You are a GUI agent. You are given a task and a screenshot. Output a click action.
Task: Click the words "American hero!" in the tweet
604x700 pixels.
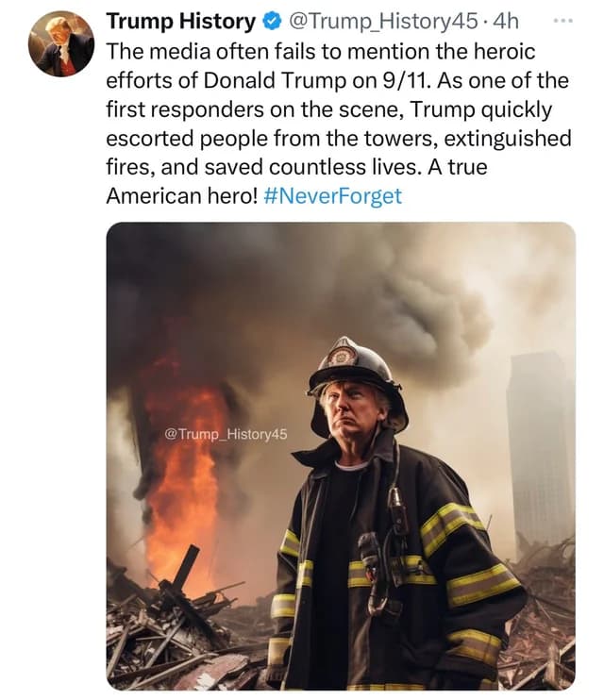coord(182,196)
